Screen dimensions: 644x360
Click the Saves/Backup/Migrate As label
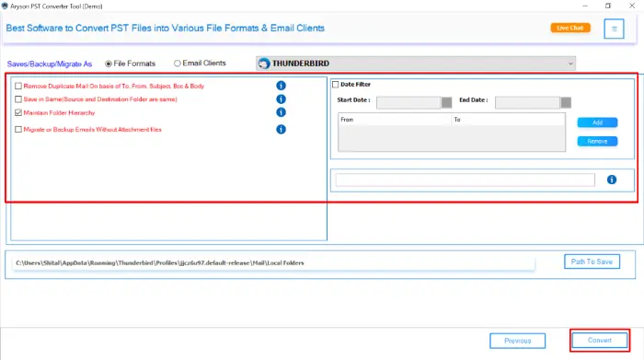(x=50, y=64)
